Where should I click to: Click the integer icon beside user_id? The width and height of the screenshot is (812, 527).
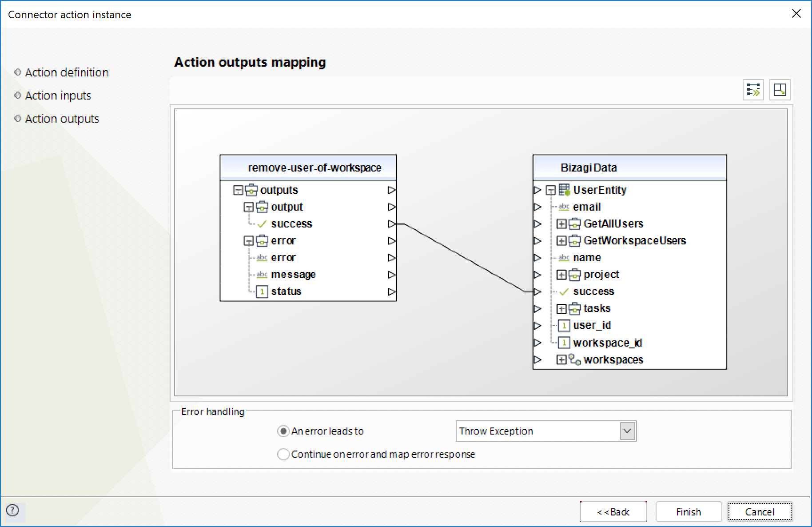pyautogui.click(x=564, y=326)
